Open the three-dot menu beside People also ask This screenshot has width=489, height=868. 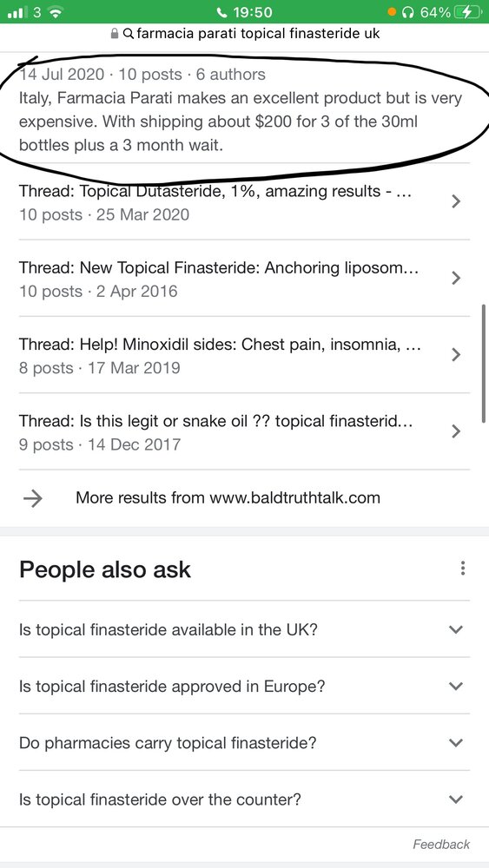coord(462,569)
